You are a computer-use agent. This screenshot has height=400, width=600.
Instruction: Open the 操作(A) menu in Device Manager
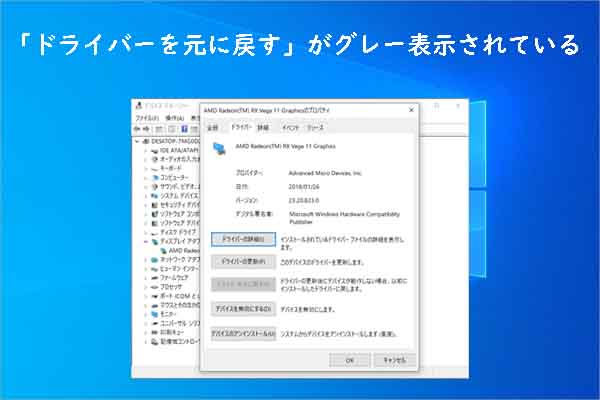[174, 118]
